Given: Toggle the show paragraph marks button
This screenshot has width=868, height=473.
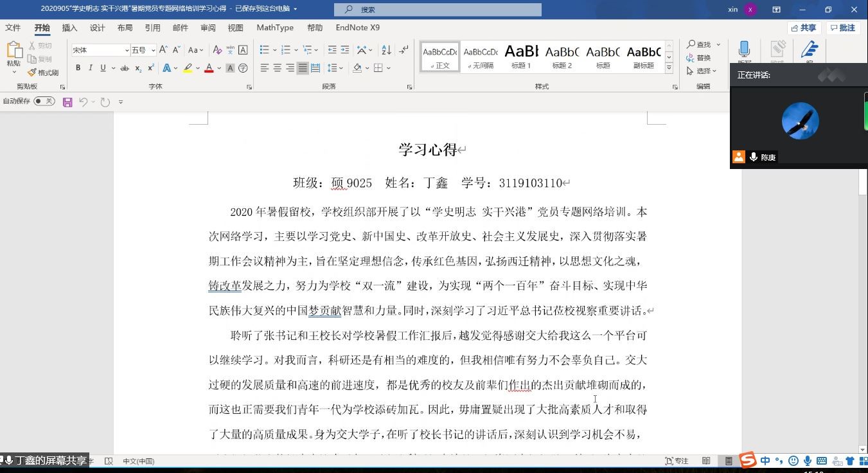Looking at the screenshot, I should click(x=403, y=50).
